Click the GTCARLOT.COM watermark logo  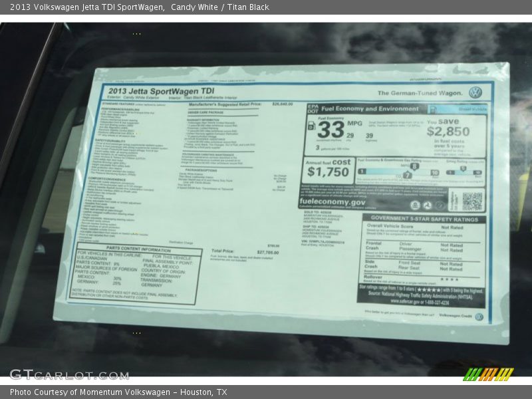60,374
